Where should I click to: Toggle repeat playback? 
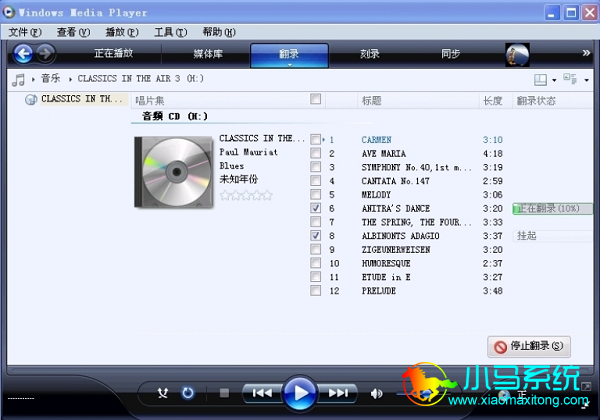[188, 393]
